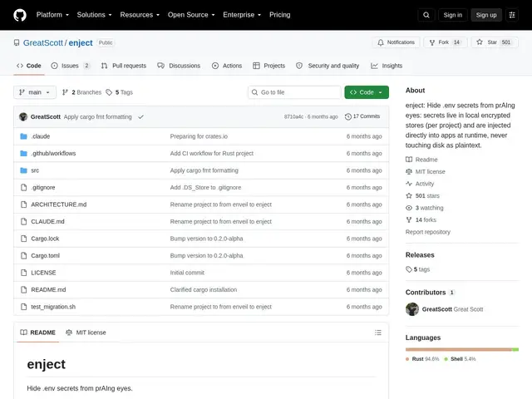Viewport: 532px width, 399px height.
Task: View 14 forks in About
Action: (x=421, y=219)
